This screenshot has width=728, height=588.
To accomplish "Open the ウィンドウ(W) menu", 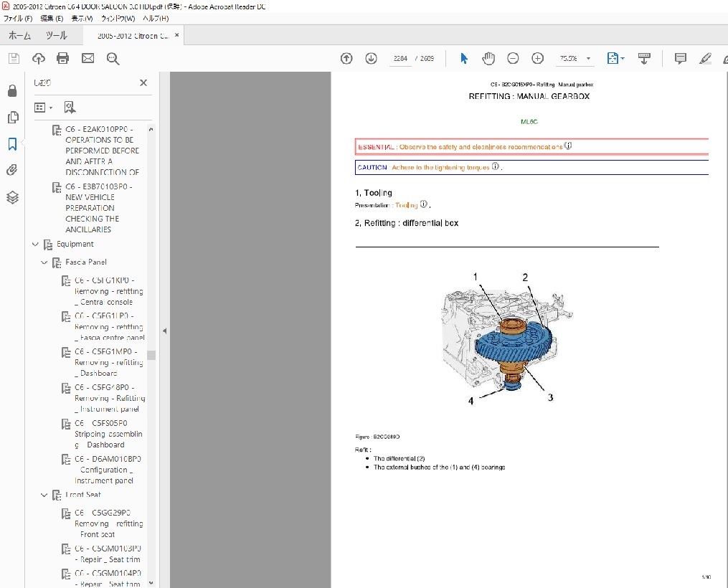I will pyautogui.click(x=118, y=19).
